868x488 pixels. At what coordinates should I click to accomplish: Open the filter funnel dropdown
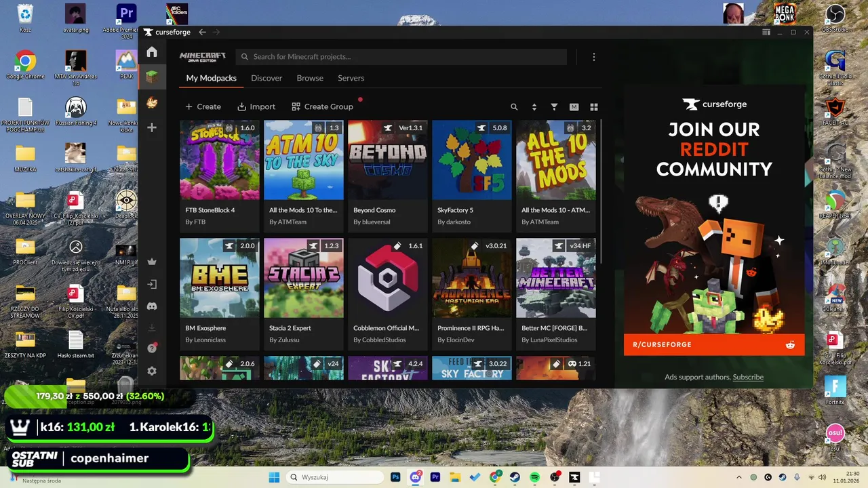(x=554, y=107)
